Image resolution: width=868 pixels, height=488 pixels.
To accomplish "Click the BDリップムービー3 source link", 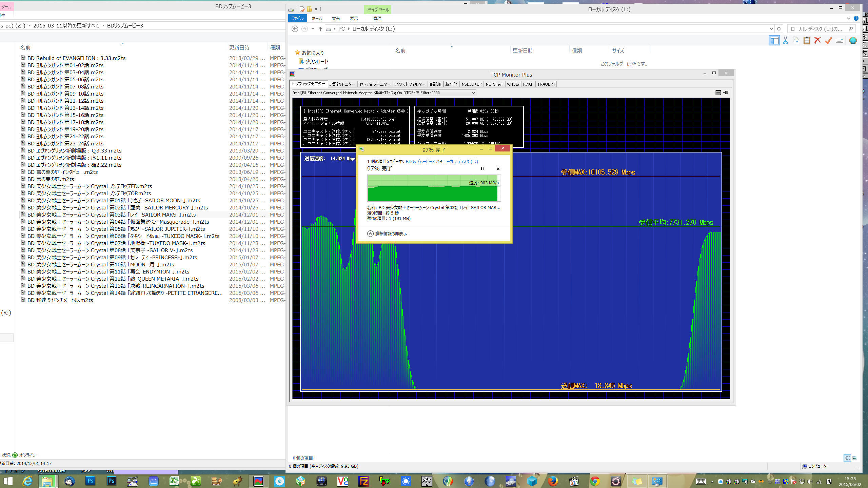I will pyautogui.click(x=420, y=162).
